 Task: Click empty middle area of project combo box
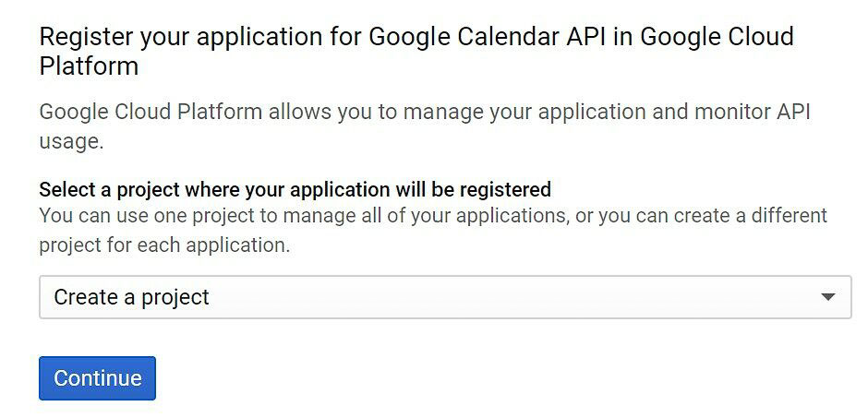pos(499,297)
